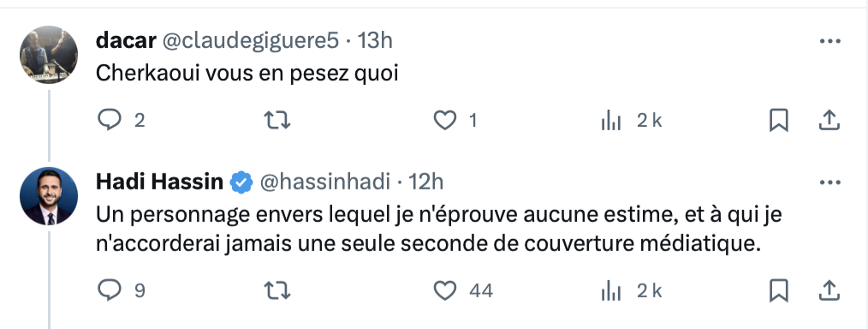The width and height of the screenshot is (868, 329).
Task: Bookmark Hadi Hassin's tweet
Action: pos(779,290)
